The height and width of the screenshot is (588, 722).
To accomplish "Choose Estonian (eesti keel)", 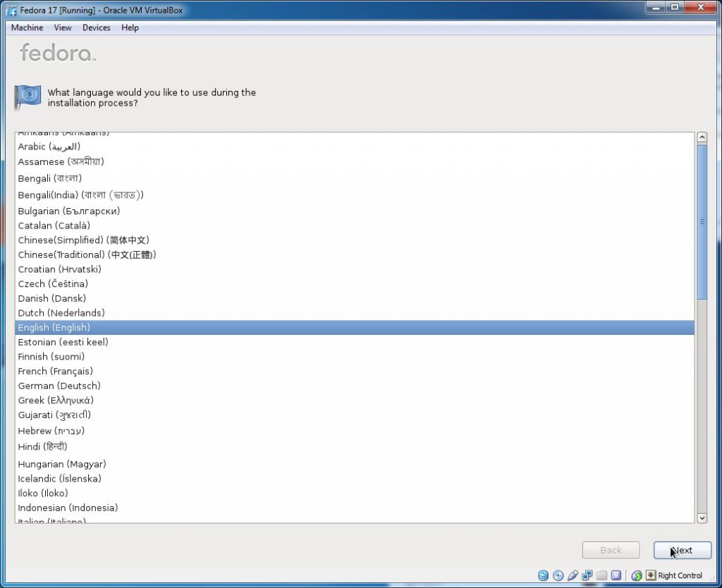I will [x=355, y=342].
